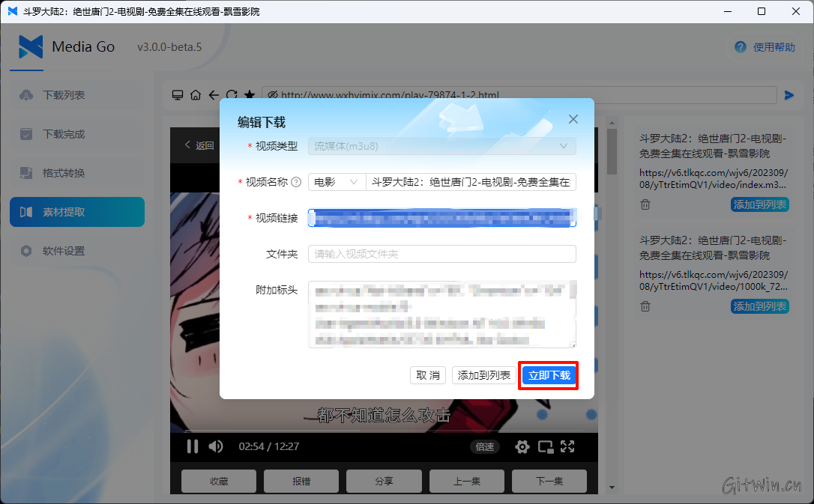Screen dimensions: 814x504
Task: Open the video player settings gear
Action: (522, 446)
